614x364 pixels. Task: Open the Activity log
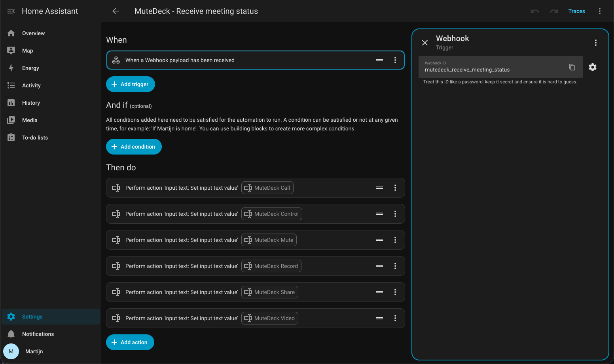coord(51,85)
